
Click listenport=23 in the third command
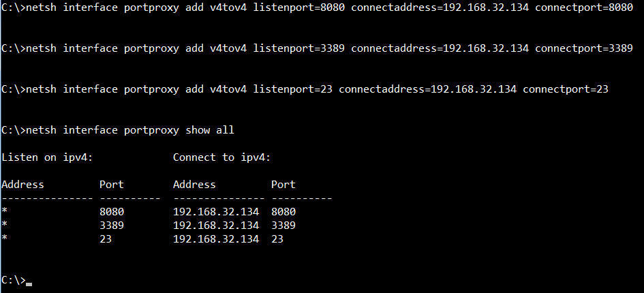pyautogui.click(x=292, y=89)
